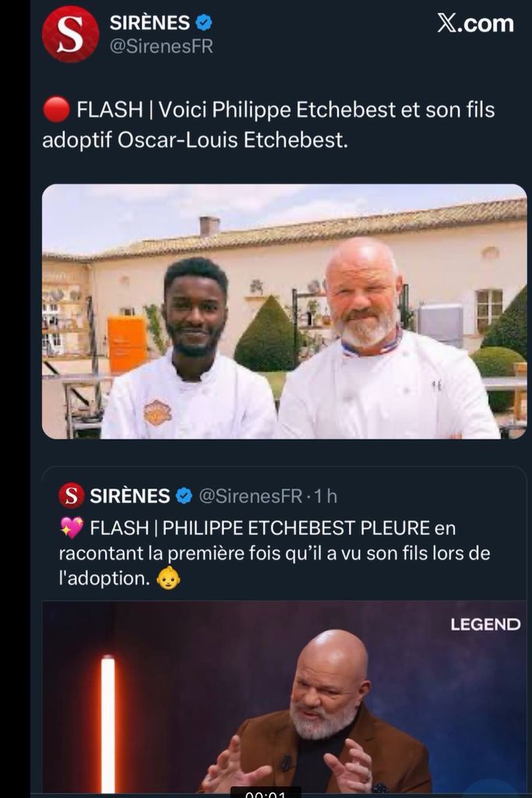Click the @SirenesFR handle in the quoted tweet
This screenshot has height=798, width=532.
pyautogui.click(x=250, y=496)
